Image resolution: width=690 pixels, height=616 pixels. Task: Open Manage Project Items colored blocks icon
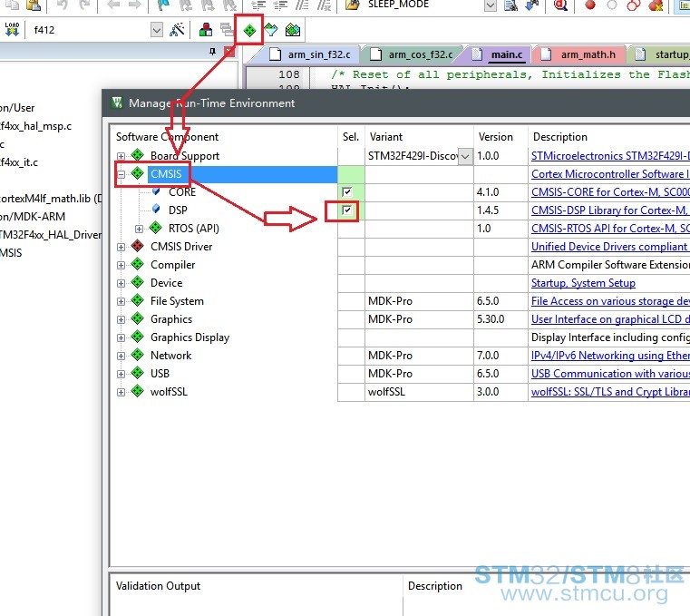point(206,30)
